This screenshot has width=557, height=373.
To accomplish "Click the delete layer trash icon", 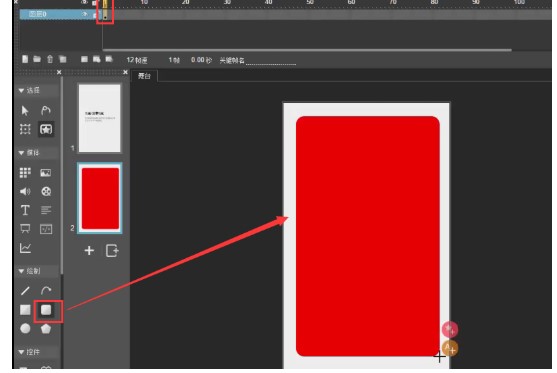I will pos(50,59).
